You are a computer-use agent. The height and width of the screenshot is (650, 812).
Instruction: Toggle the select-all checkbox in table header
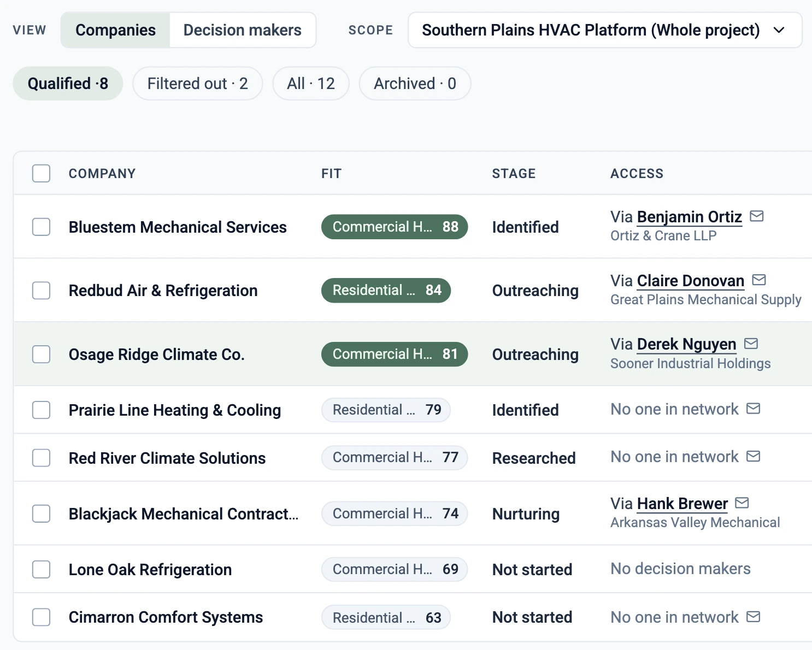coord(41,173)
